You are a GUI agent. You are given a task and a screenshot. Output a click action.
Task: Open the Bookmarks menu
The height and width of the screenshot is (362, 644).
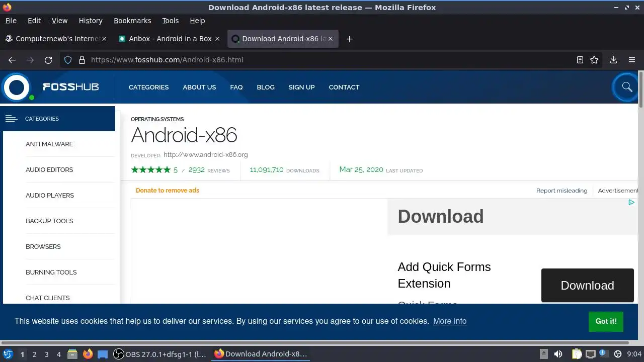132,21
